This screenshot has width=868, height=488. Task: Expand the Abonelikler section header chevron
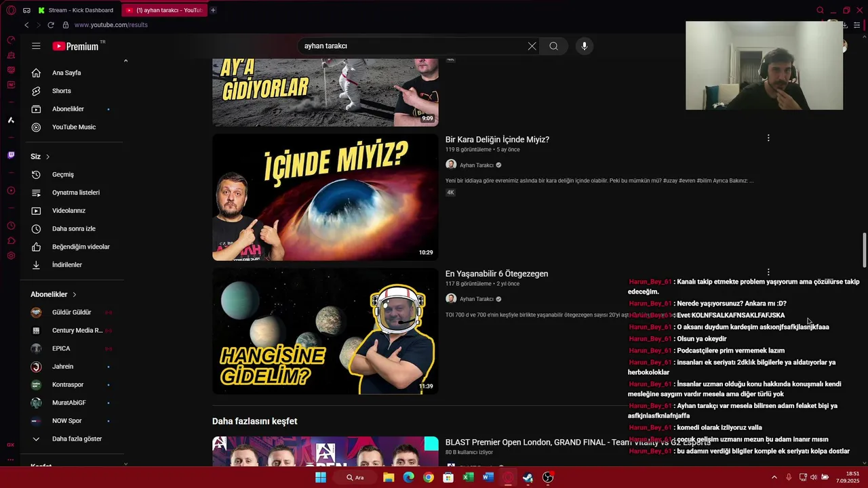tap(75, 294)
